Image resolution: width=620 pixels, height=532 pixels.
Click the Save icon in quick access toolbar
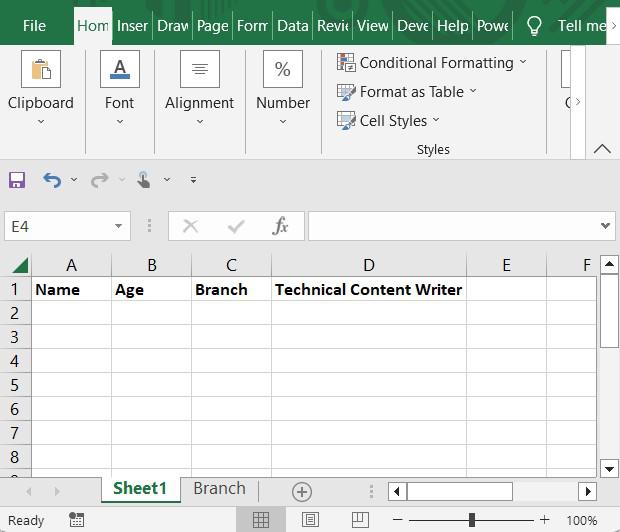point(16,180)
